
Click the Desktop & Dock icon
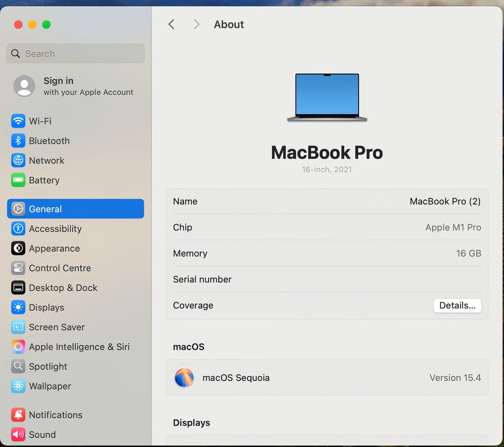tap(18, 287)
